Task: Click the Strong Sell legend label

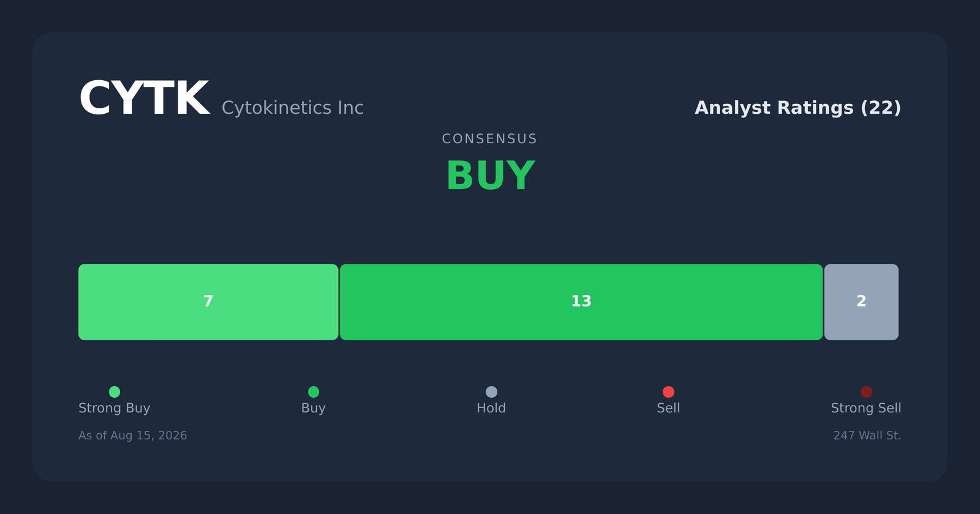Action: (866, 408)
